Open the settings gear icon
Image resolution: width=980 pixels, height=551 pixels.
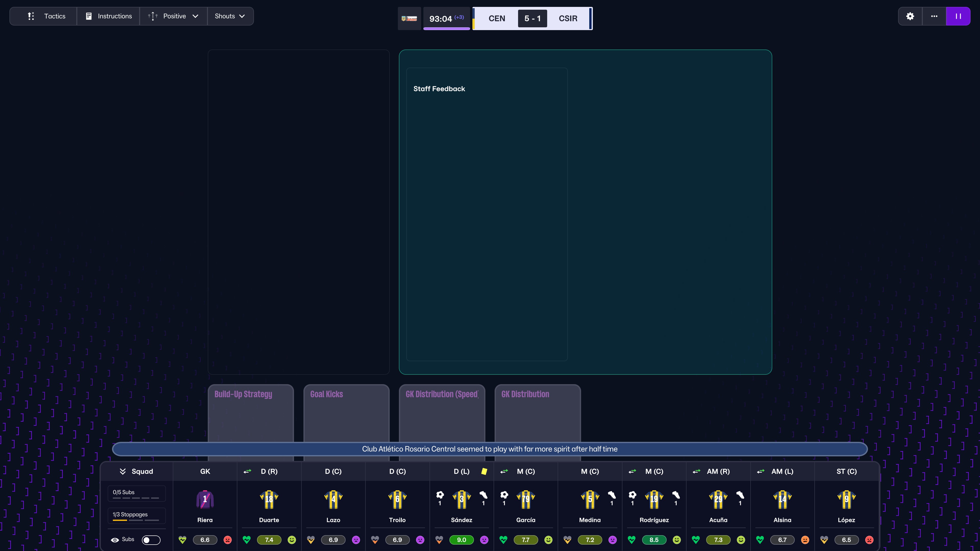point(910,16)
